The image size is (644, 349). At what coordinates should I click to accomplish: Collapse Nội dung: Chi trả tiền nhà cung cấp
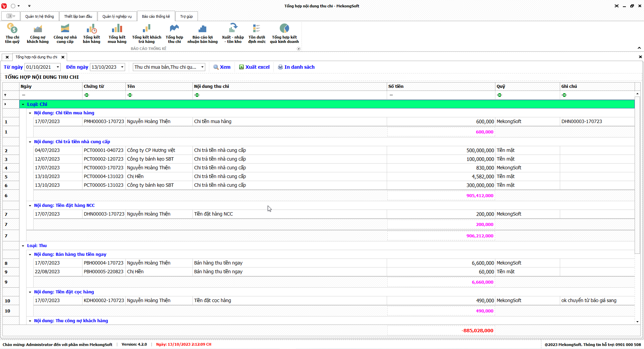click(x=30, y=142)
